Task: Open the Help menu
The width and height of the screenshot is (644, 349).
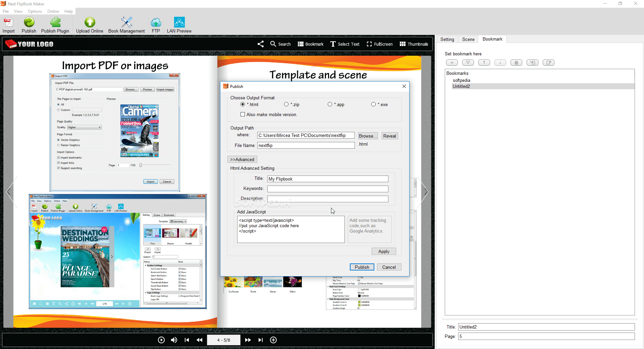Action: click(68, 11)
